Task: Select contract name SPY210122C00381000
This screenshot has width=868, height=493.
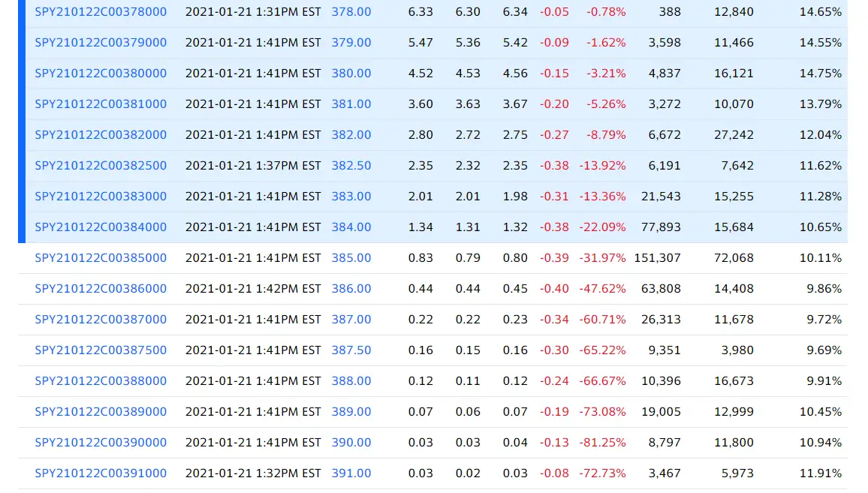Action: click(x=101, y=104)
